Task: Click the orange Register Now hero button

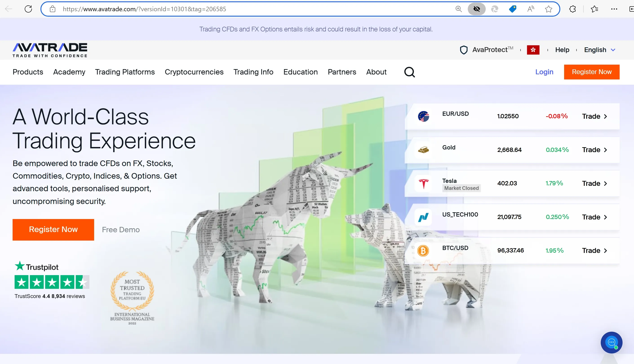Action: point(53,230)
